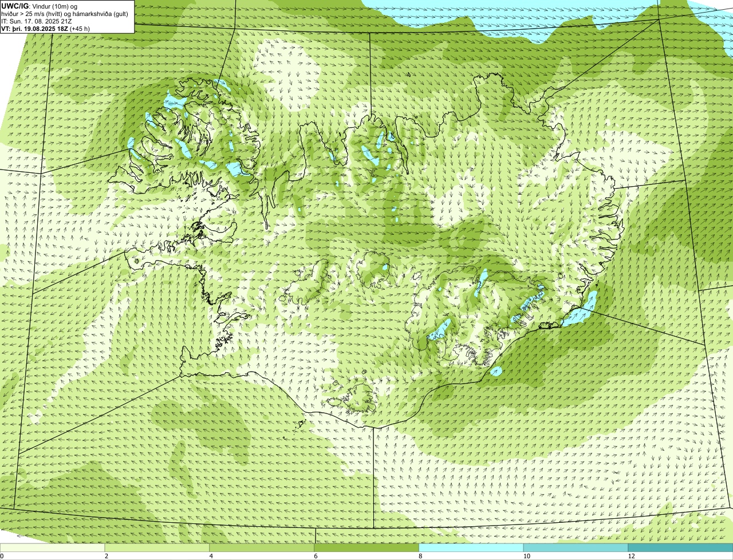This screenshot has height=560, width=733.
Task: Click the 'VT: þri. 19.08.2025 18Z (+45 h)' line
Action: (46, 28)
